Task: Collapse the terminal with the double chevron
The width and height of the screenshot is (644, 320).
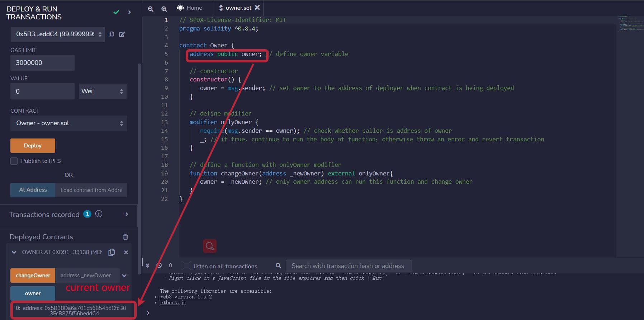Action: 147,265
